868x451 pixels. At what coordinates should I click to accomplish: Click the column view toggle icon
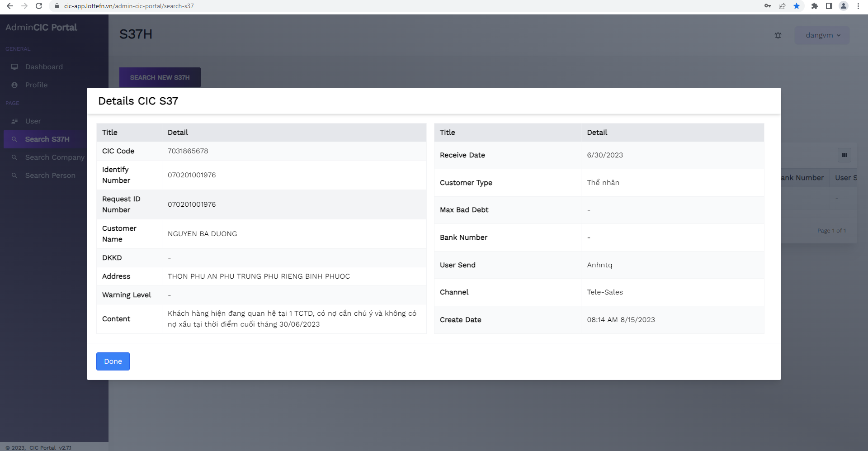[844, 155]
